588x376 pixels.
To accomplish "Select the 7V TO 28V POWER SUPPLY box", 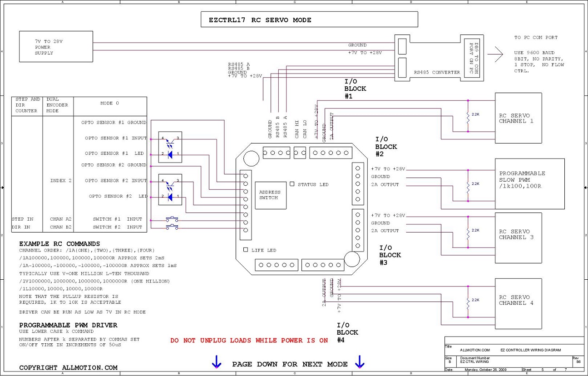I will (56, 46).
